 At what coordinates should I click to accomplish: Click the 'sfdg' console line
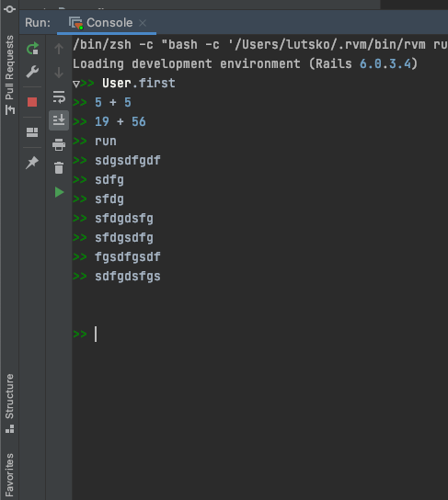point(109,199)
